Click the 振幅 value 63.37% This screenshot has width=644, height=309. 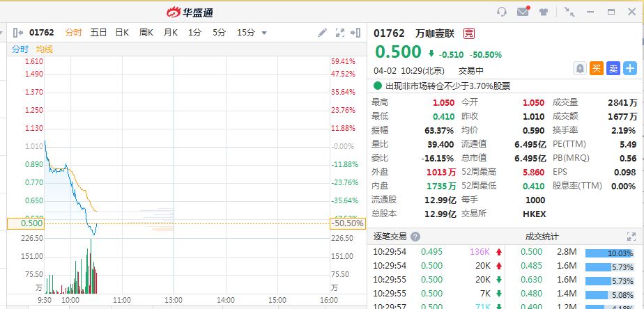439,131
